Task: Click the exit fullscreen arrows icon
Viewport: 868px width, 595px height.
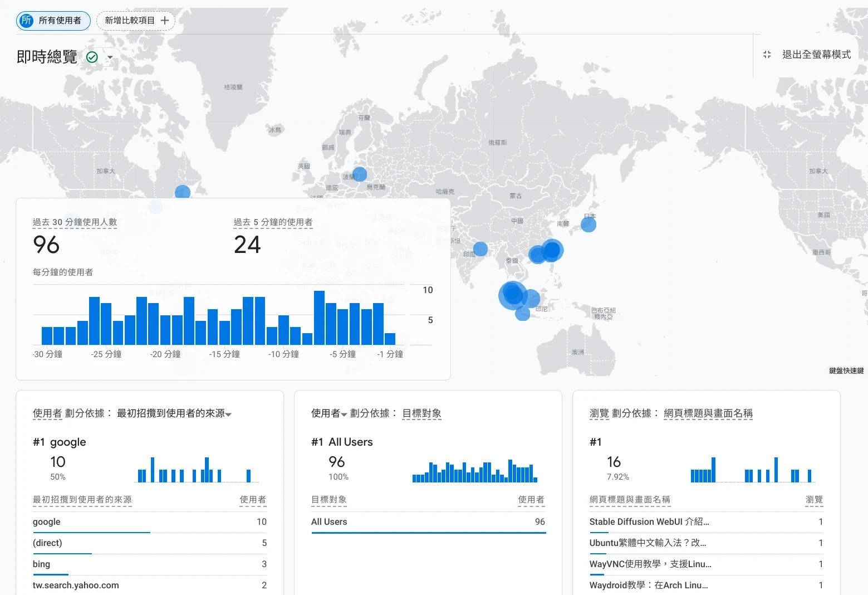Action: (767, 55)
